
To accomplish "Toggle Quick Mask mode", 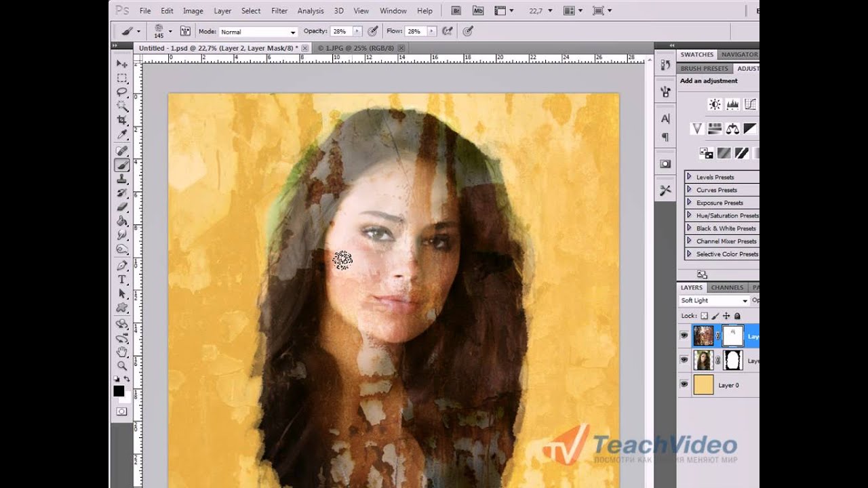I will point(122,411).
